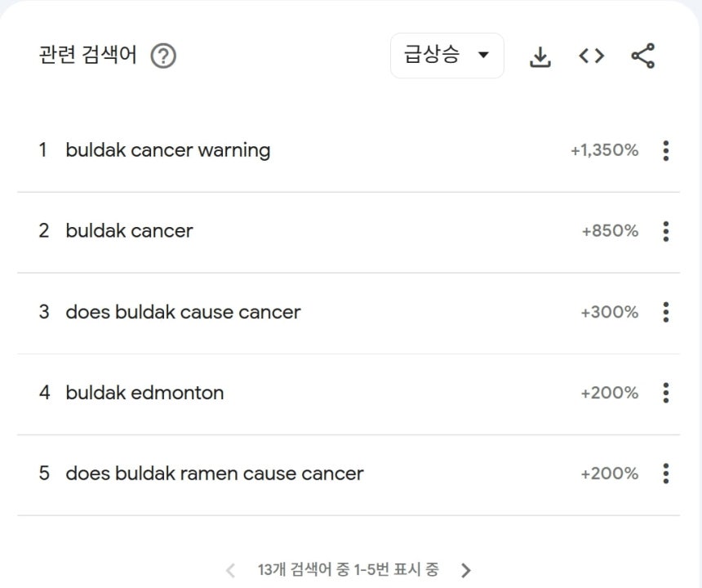Image resolution: width=702 pixels, height=588 pixels.
Task: Download related queries as CSV
Action: tap(540, 56)
